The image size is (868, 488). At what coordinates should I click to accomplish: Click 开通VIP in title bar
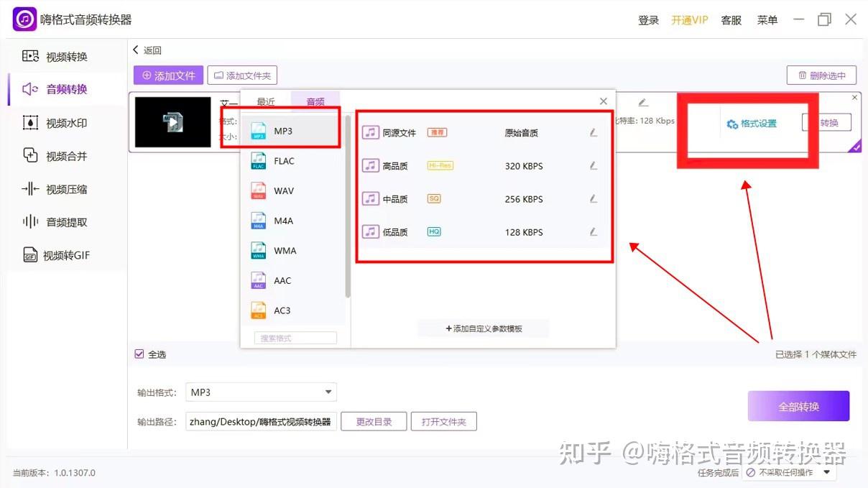[x=690, y=20]
